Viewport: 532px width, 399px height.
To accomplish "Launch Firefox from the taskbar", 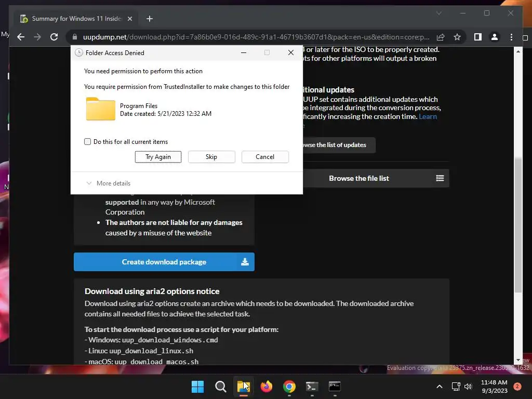I will coord(267,387).
